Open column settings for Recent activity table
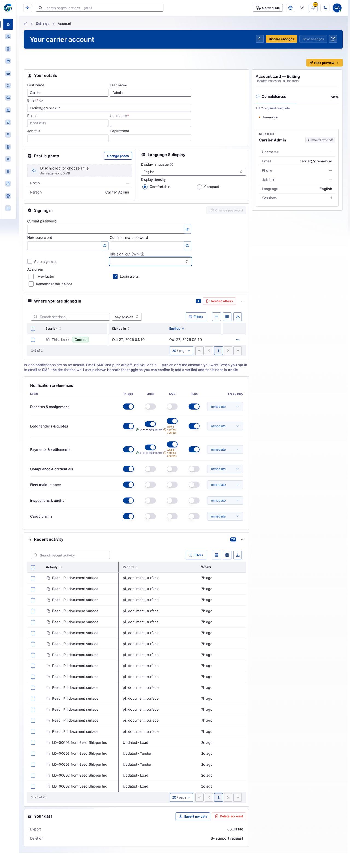Image resolution: width=350 pixels, height=868 pixels. pyautogui.click(x=227, y=555)
